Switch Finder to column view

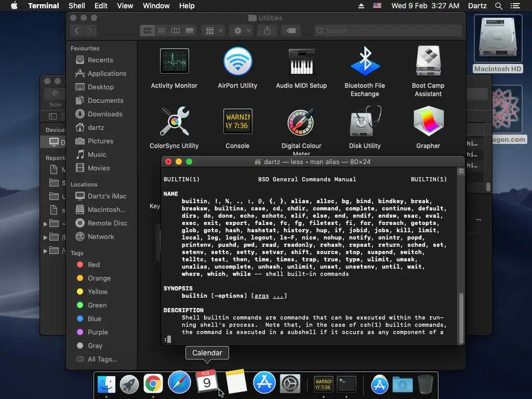click(x=176, y=31)
